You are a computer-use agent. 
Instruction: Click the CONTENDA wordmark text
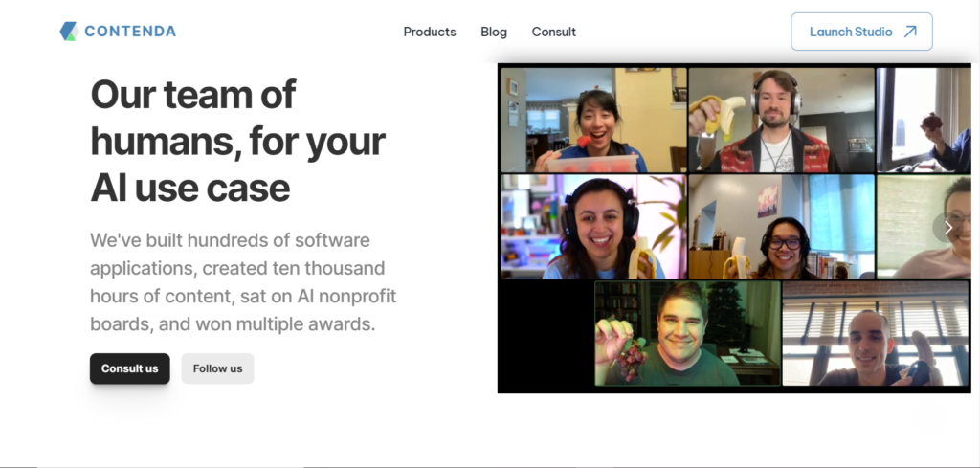pyautogui.click(x=130, y=32)
